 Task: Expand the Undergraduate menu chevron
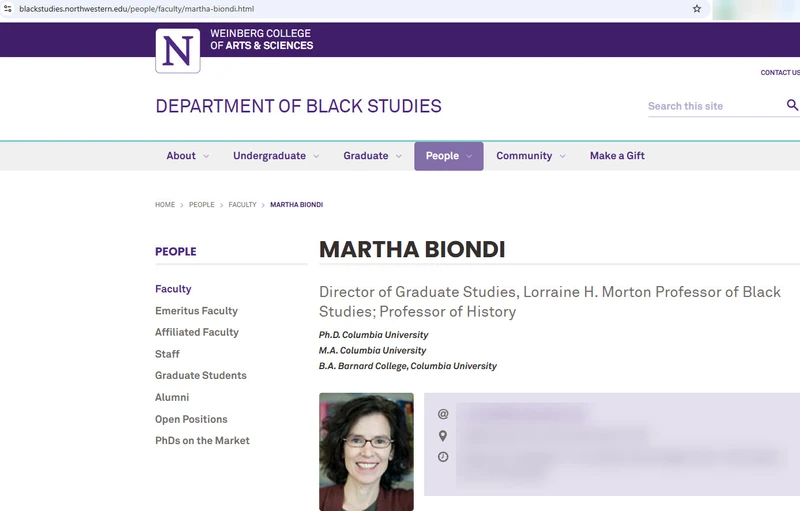tap(316, 156)
